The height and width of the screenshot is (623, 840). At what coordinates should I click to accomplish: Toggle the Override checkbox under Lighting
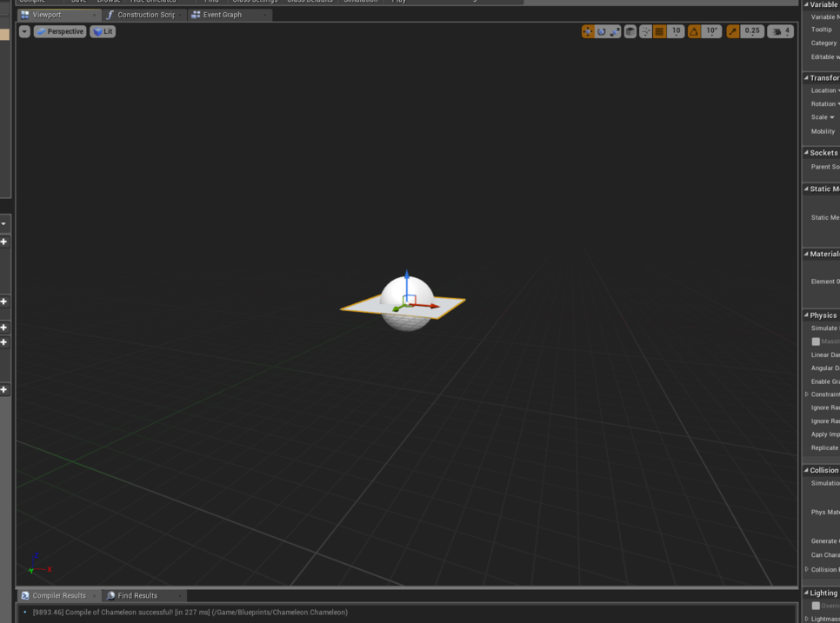pyautogui.click(x=816, y=606)
